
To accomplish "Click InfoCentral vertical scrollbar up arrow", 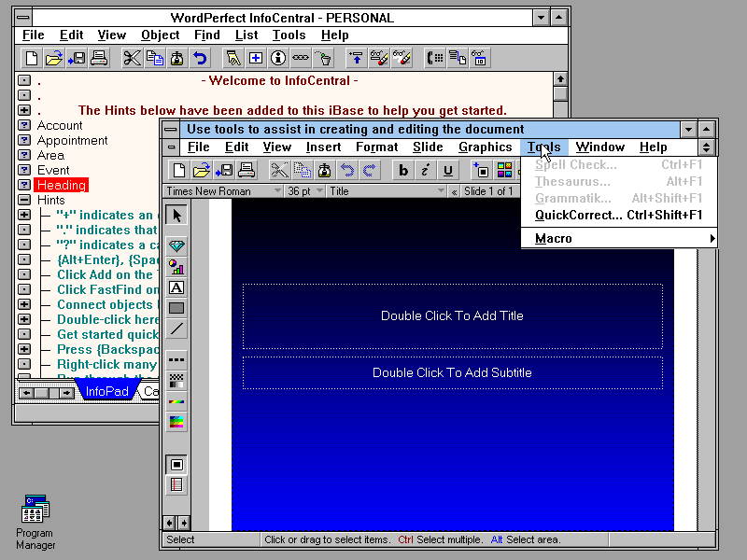I will coord(560,79).
